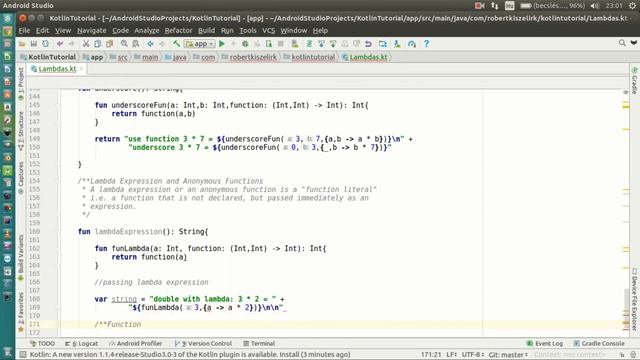Open the Navigate menu
The image size is (640, 360).
[91, 31]
